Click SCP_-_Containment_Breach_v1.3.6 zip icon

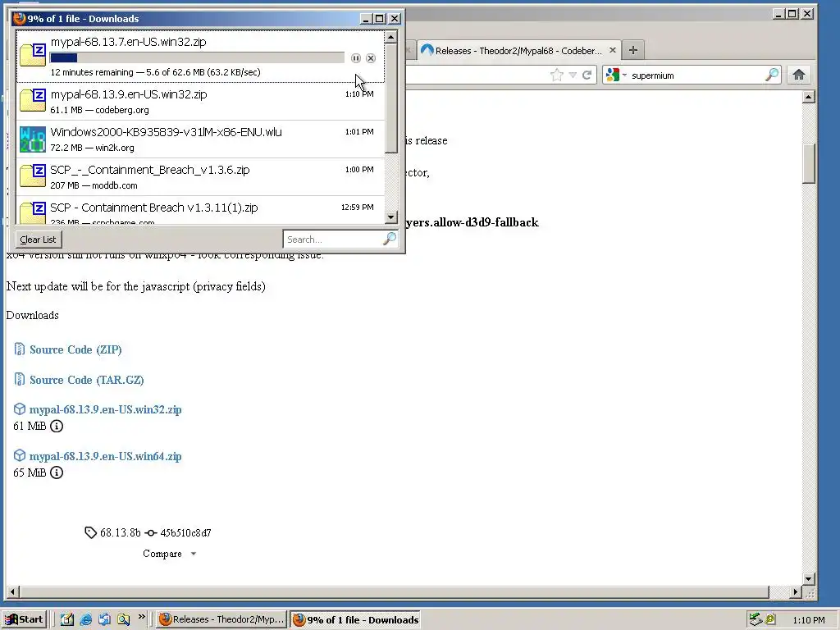33,176
